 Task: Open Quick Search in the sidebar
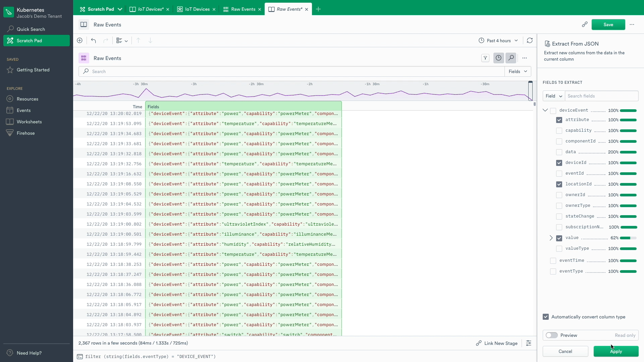[36, 29]
